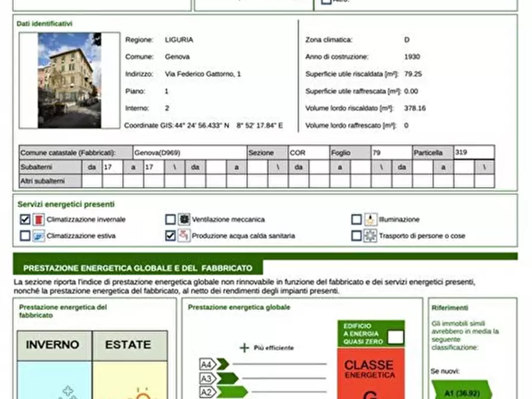Click the Superficie utile riscaldata value 79.25
Image resolution: width=532 pixels, height=399 pixels.
(413, 74)
